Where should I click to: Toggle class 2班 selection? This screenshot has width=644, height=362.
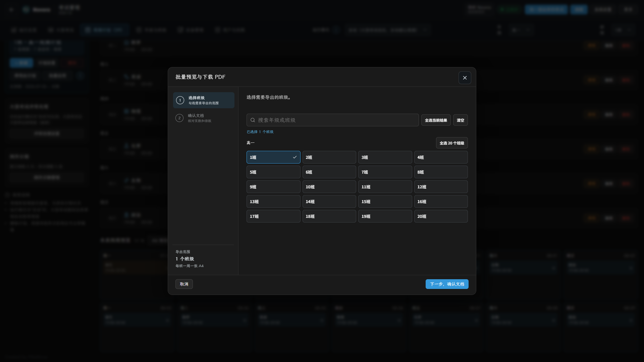pyautogui.click(x=329, y=157)
